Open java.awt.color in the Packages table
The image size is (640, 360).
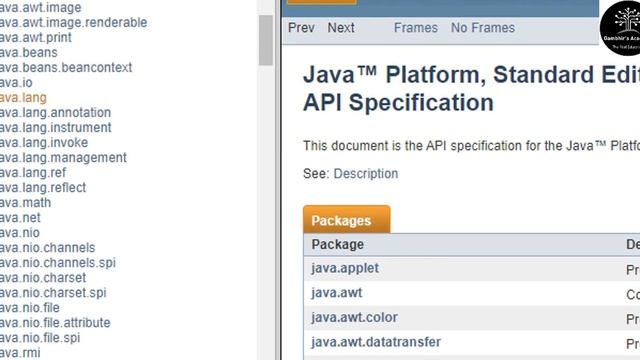[x=354, y=317]
